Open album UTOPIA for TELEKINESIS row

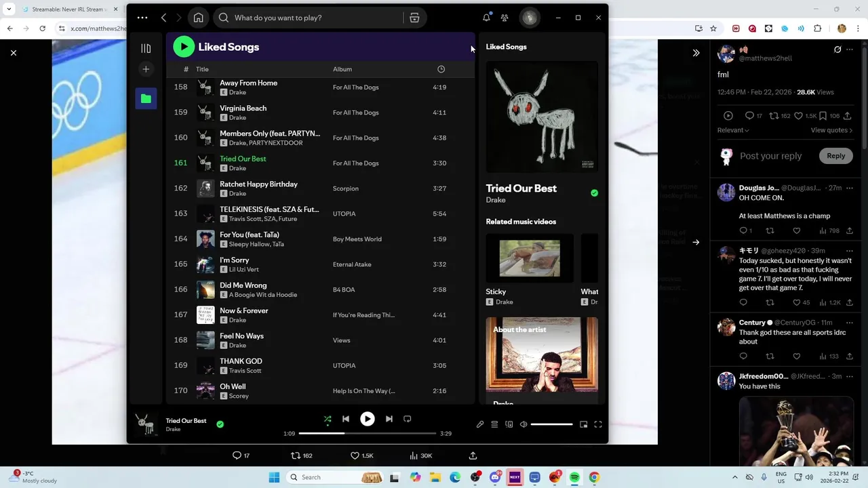click(x=344, y=213)
